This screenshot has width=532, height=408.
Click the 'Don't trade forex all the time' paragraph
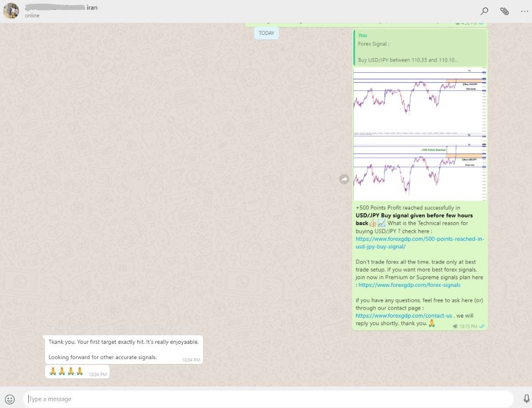(x=419, y=273)
